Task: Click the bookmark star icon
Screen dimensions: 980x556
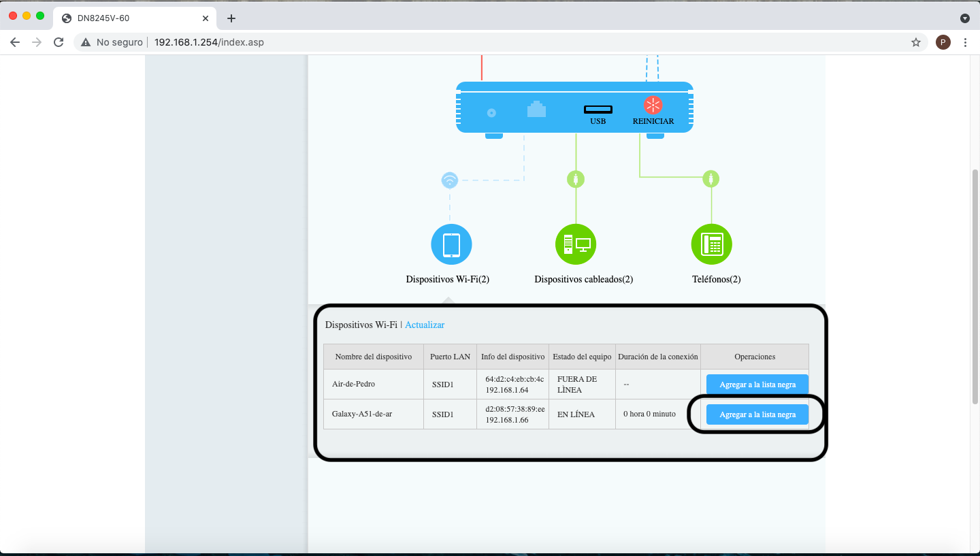Action: point(915,42)
